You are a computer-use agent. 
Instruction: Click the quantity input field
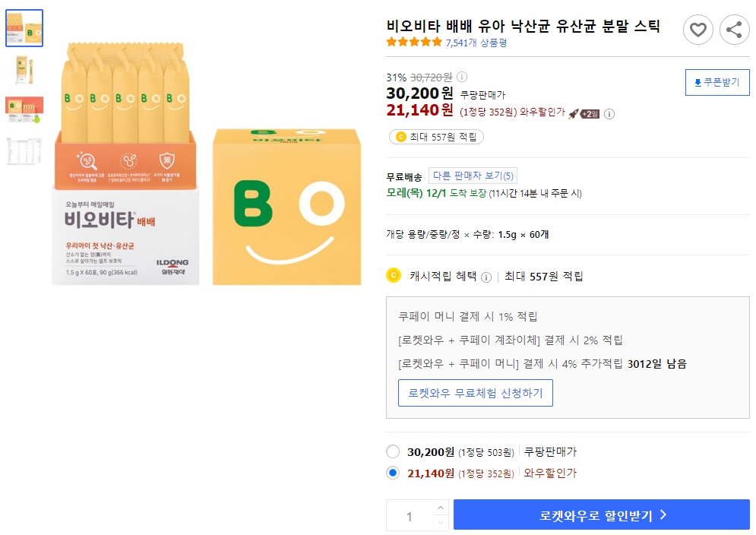[x=410, y=514]
